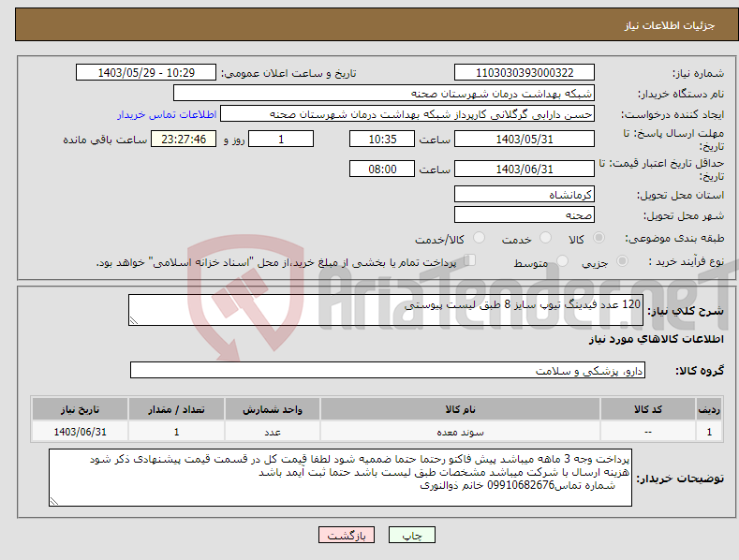Click the نام دستگاه خریدار label
Viewport: 739px width, 560px height.
click(681, 94)
